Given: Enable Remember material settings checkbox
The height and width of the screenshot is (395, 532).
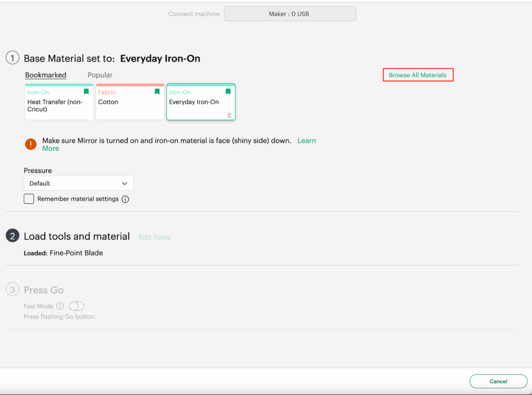Looking at the screenshot, I should (x=29, y=199).
